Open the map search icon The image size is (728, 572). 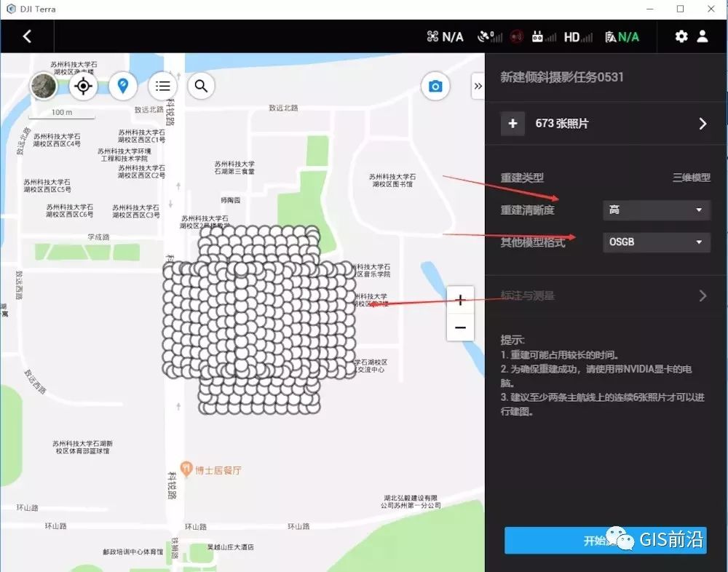pyautogui.click(x=200, y=85)
